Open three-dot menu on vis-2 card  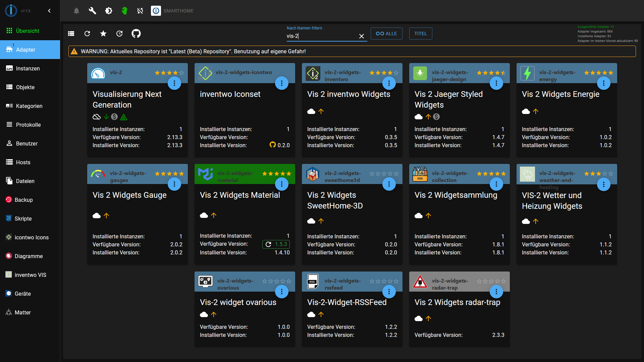pos(174,83)
